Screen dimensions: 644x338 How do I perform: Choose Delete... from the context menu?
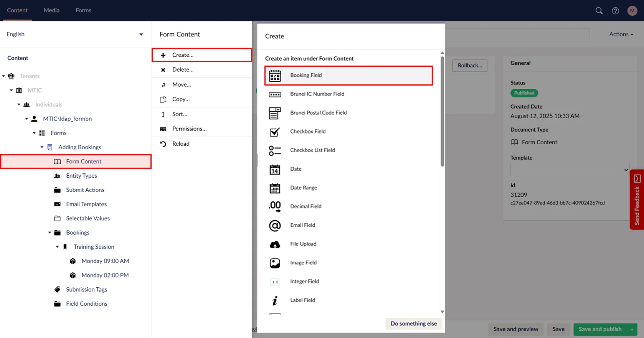183,70
